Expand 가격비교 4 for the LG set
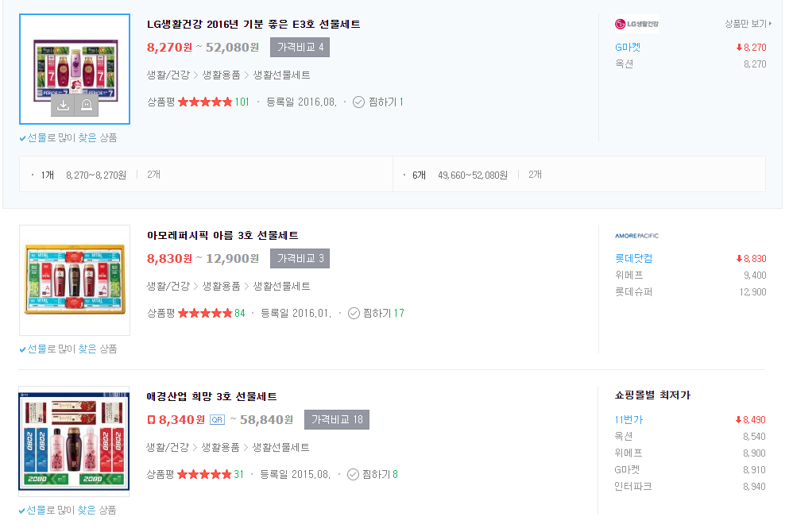This screenshot has width=789, height=532. pos(300,48)
